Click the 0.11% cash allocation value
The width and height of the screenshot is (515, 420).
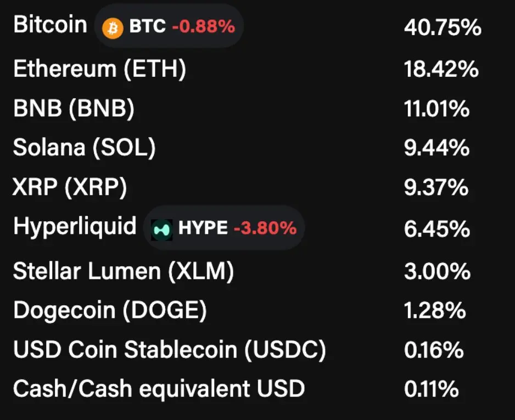[431, 389]
